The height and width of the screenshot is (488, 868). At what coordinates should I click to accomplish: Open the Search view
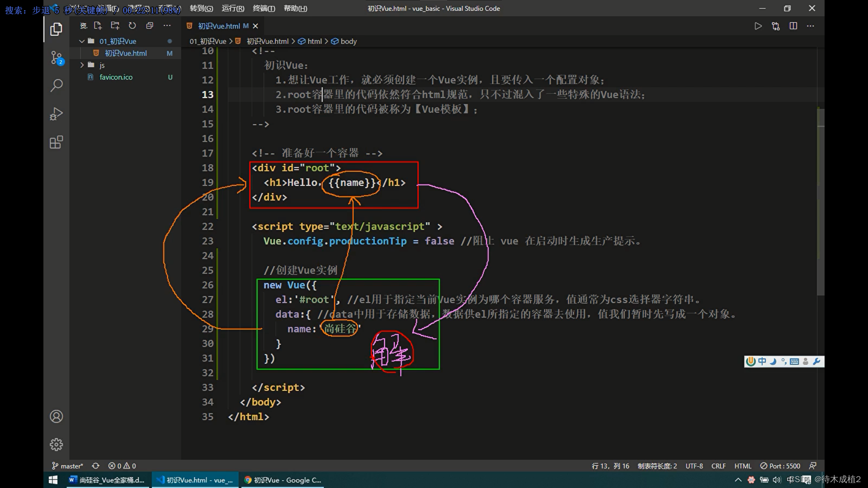(x=56, y=85)
